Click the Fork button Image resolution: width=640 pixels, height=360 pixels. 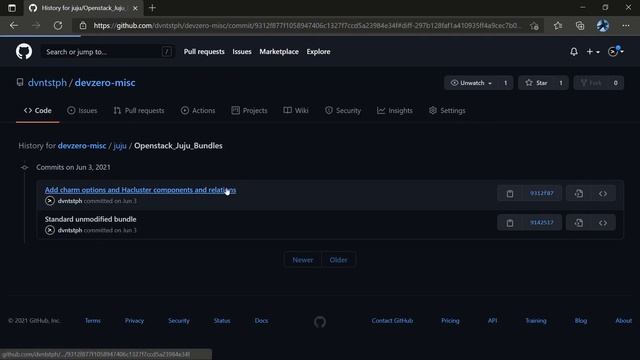pos(591,83)
